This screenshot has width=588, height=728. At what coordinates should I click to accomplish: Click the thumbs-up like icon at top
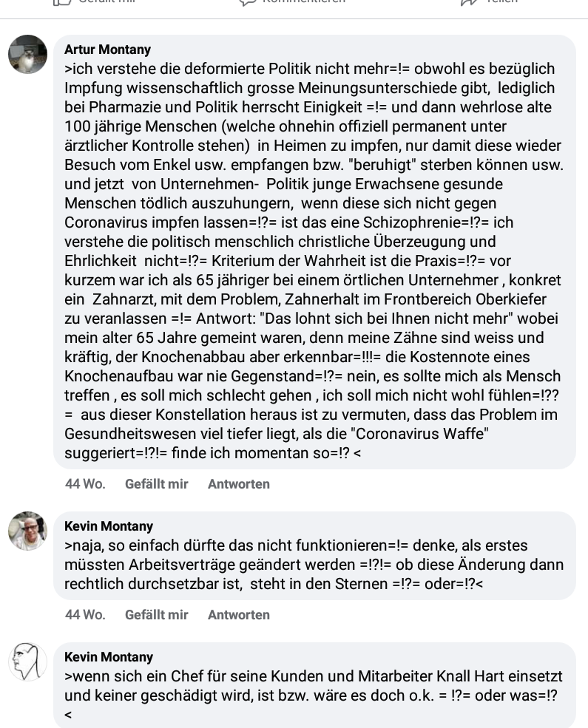(x=62, y=2)
